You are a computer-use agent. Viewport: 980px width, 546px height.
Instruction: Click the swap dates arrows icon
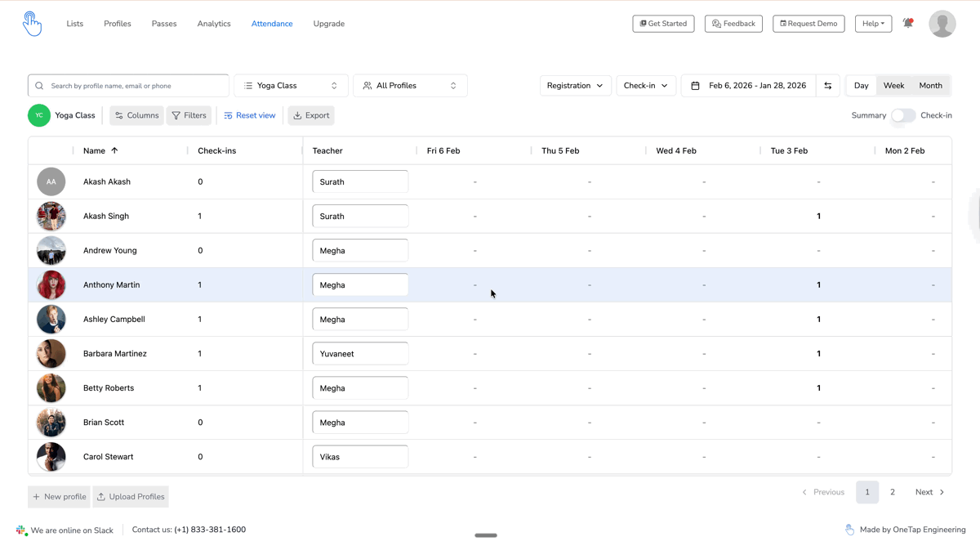827,86
